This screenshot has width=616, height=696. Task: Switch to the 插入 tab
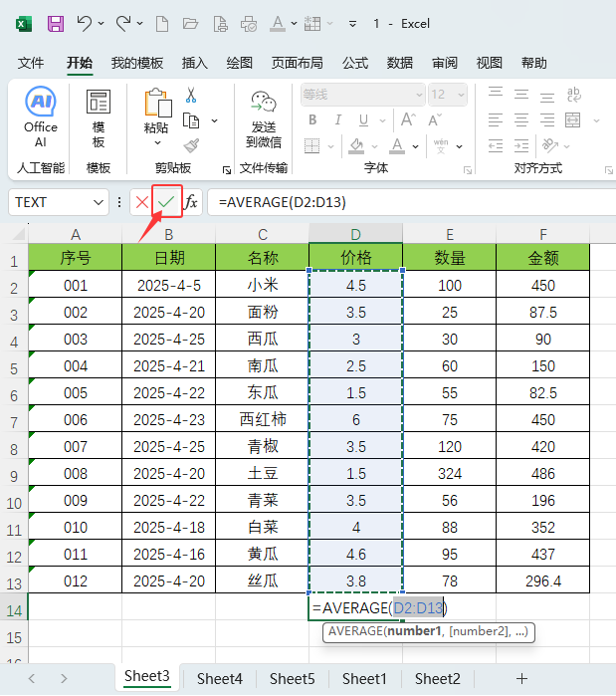195,63
